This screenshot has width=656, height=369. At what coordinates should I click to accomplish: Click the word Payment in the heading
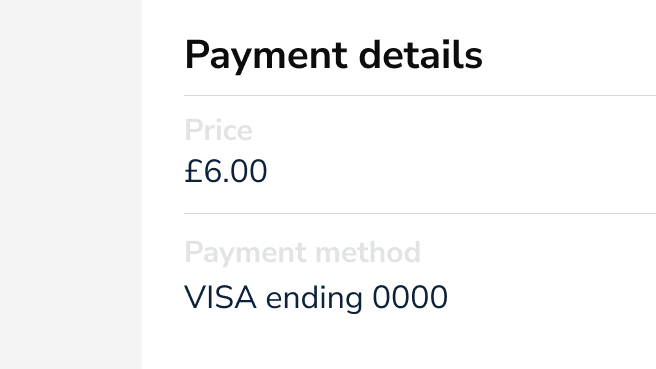[x=266, y=56]
